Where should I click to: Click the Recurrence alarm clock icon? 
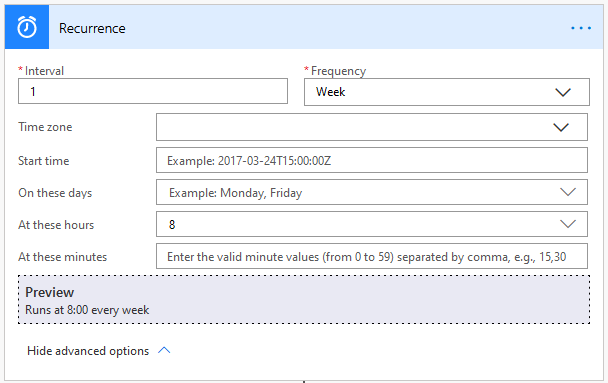coord(27,27)
